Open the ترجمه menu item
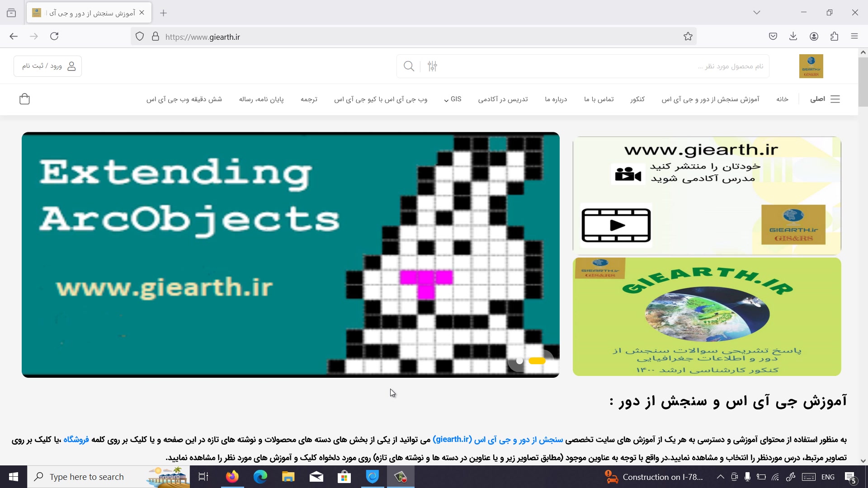This screenshot has height=488, width=868. pyautogui.click(x=309, y=99)
